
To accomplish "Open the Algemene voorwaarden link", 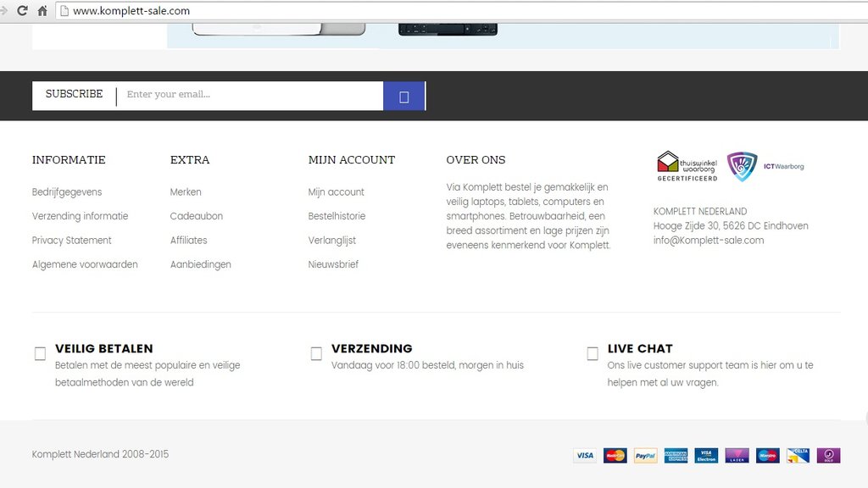I will 85,264.
